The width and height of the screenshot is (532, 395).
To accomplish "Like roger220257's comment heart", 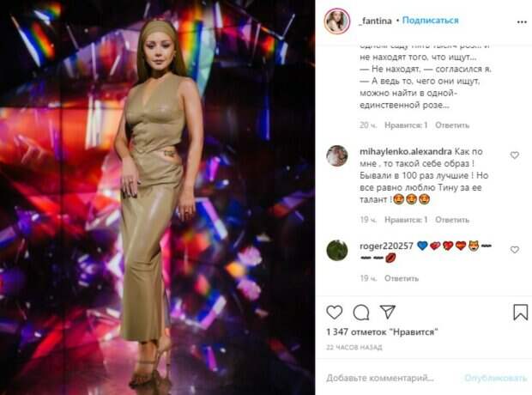I will (515, 250).
